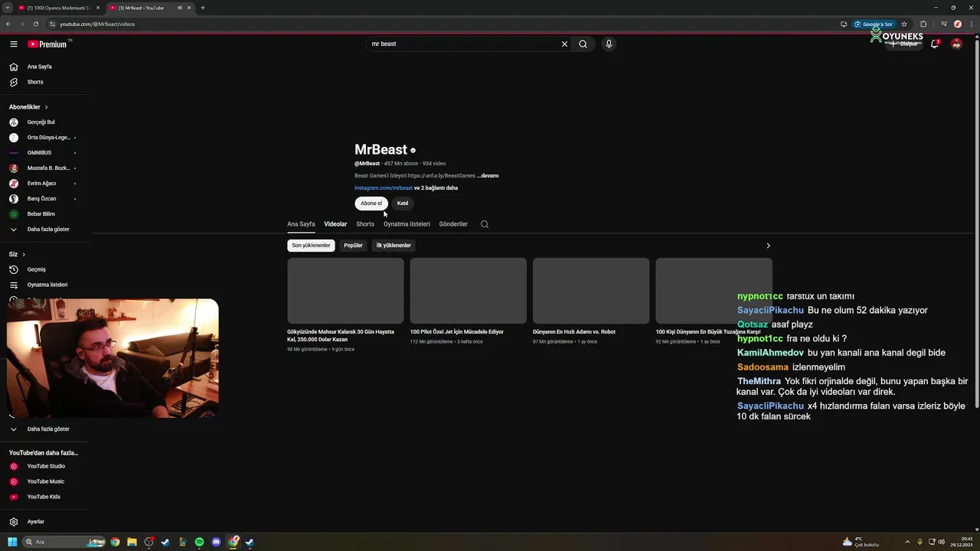Open Chrome extensions puzzle icon
980x551 pixels.
923,24
